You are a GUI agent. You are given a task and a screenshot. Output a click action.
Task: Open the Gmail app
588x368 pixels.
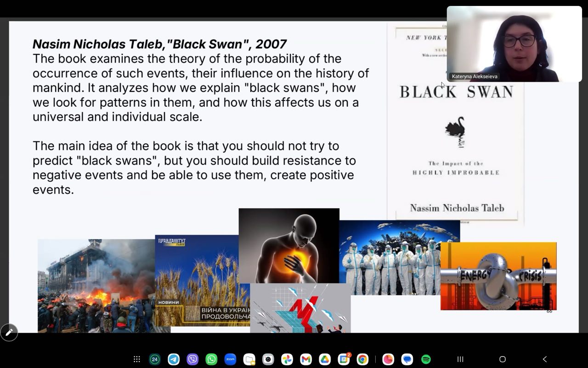click(x=306, y=359)
